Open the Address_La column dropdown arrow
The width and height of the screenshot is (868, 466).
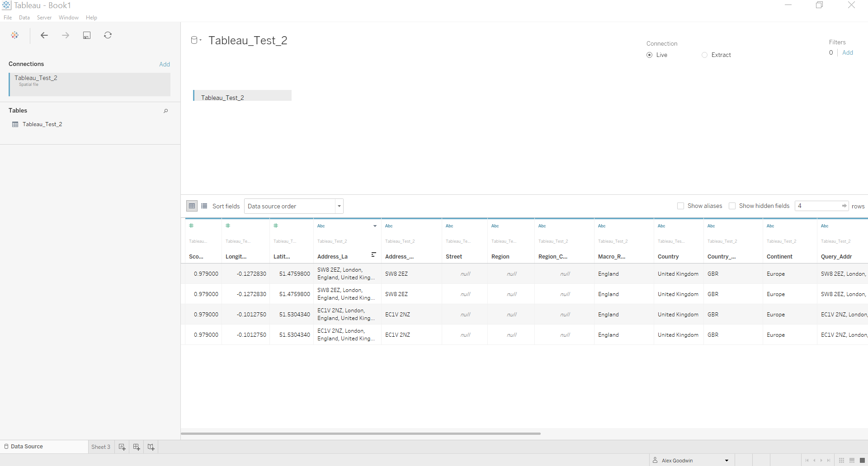click(x=375, y=226)
